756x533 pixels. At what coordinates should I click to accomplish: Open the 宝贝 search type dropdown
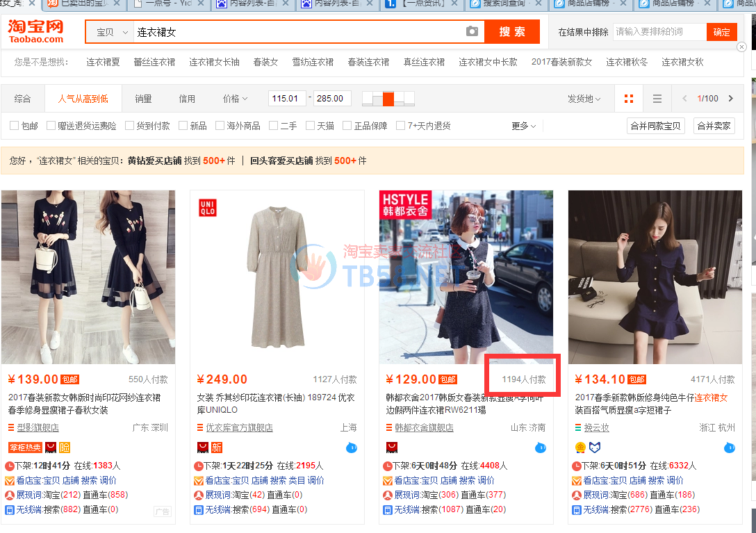[113, 32]
